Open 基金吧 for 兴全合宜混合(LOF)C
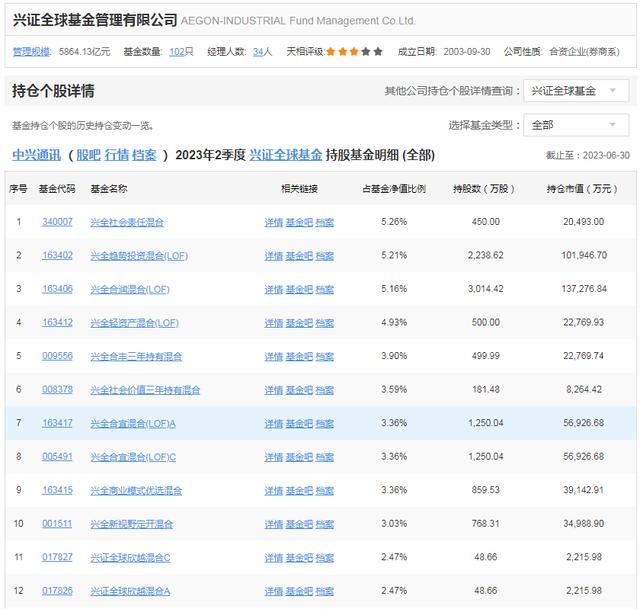This screenshot has height=609, width=640. point(299,457)
